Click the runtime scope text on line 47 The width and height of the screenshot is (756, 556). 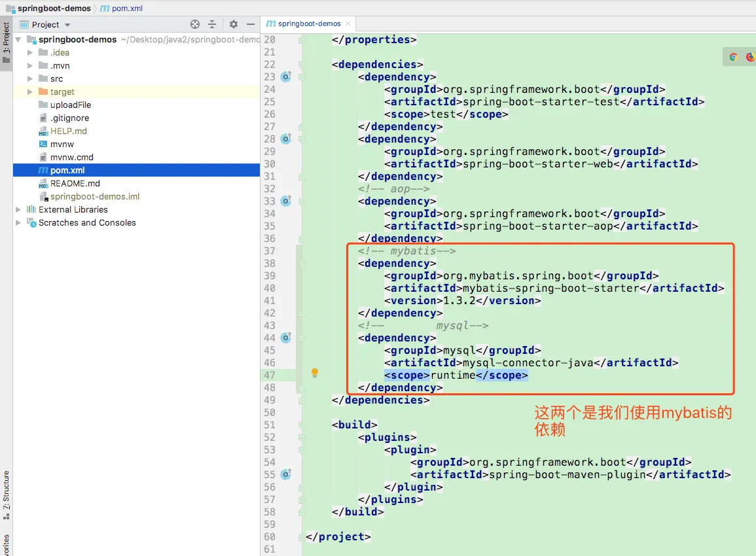click(453, 375)
